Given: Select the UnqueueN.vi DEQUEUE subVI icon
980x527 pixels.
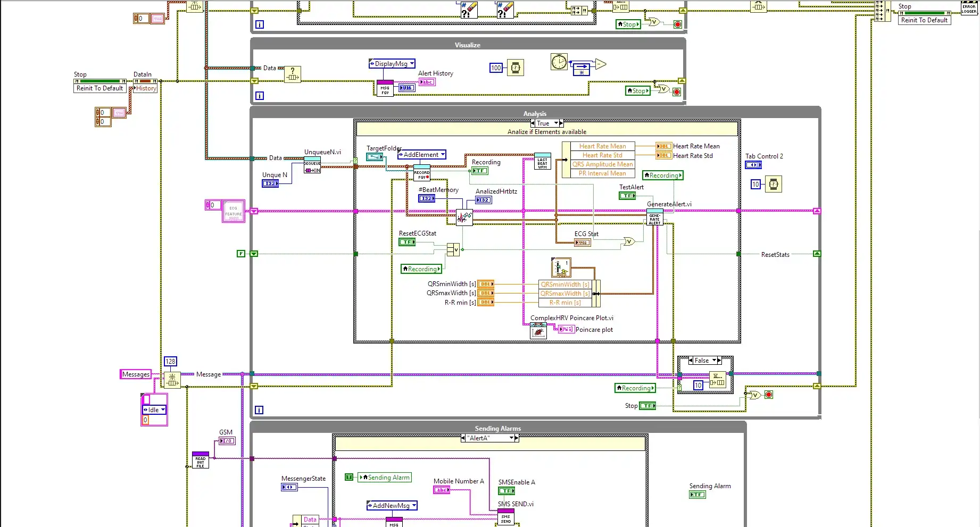Looking at the screenshot, I should point(312,165).
